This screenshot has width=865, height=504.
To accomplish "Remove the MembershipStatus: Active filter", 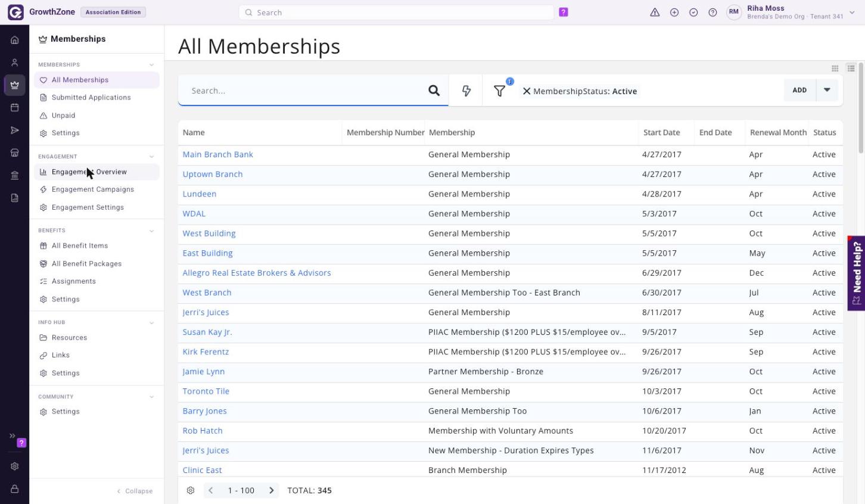I will click(527, 91).
